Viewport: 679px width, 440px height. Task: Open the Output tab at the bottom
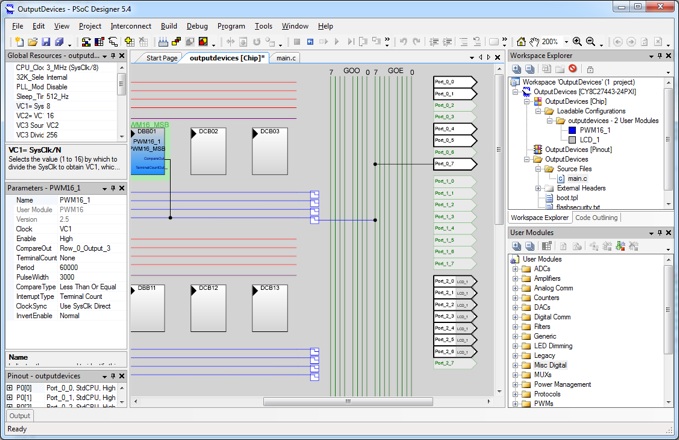click(19, 416)
